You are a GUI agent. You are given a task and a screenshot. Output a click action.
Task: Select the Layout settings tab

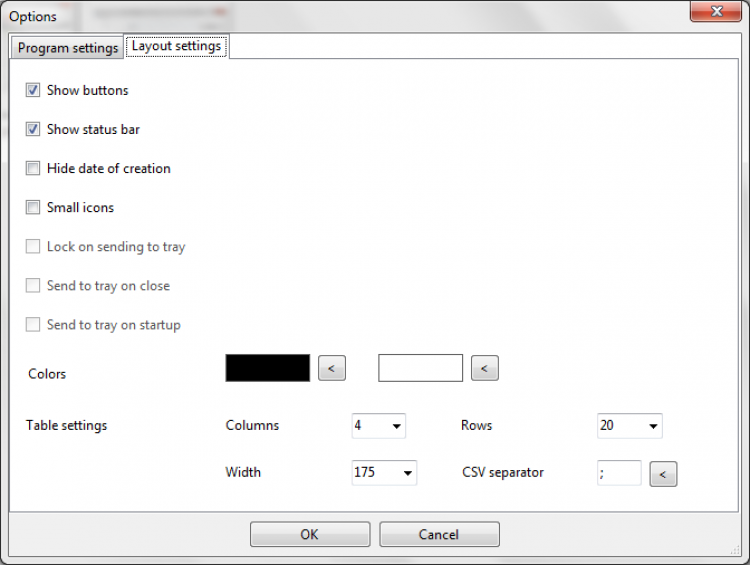(x=177, y=46)
